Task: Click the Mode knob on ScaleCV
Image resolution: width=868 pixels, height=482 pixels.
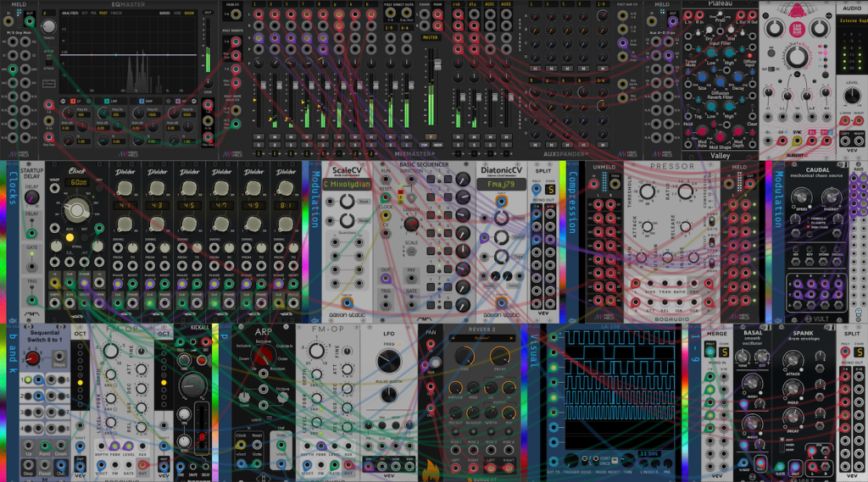Action: [x=347, y=221]
